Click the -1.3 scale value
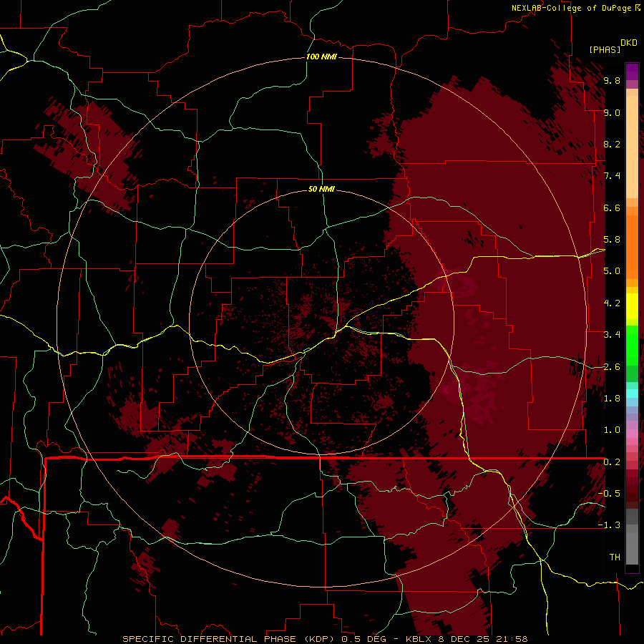 click(x=609, y=525)
